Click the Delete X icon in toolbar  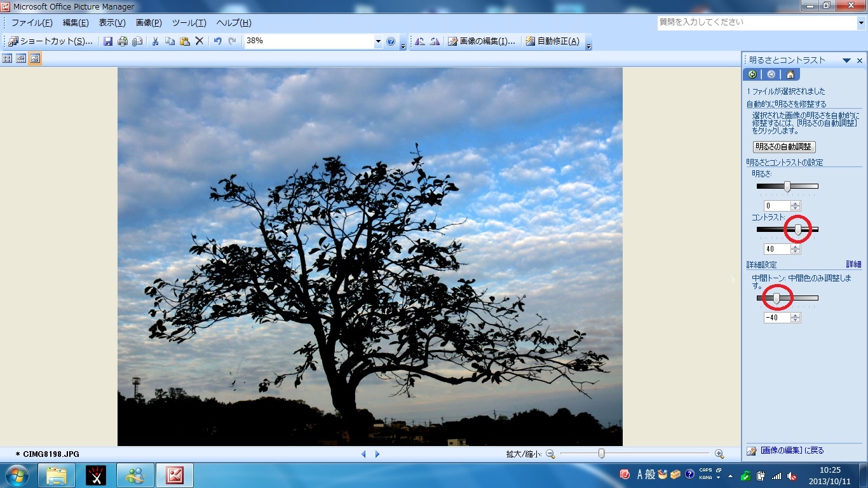click(x=199, y=41)
